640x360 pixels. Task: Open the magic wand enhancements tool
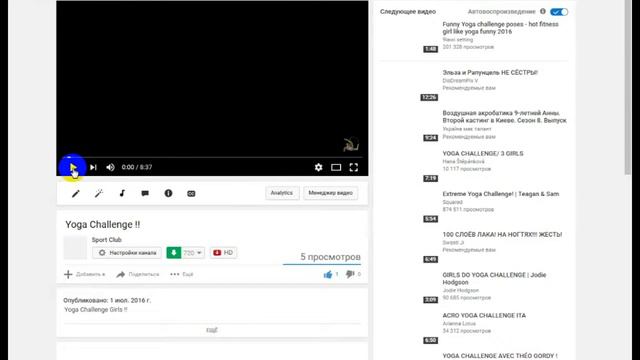click(99, 193)
